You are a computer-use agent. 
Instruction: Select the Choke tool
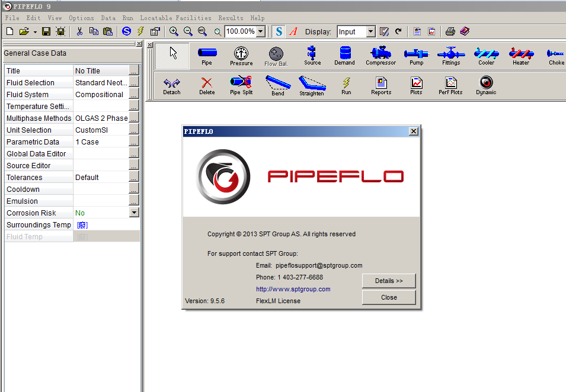click(x=556, y=56)
